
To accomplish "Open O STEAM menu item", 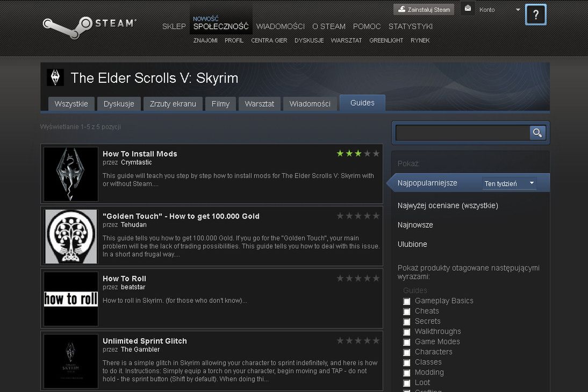I will point(329,27).
